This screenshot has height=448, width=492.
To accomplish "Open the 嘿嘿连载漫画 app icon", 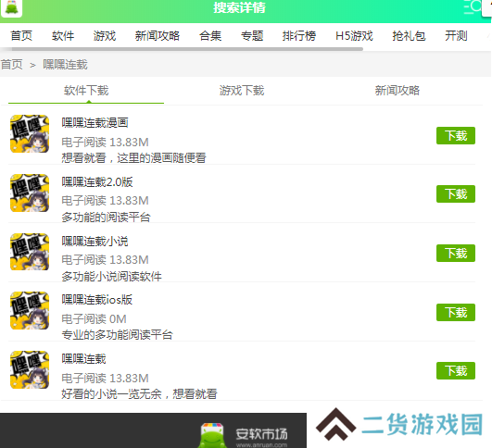I will click(x=30, y=134).
